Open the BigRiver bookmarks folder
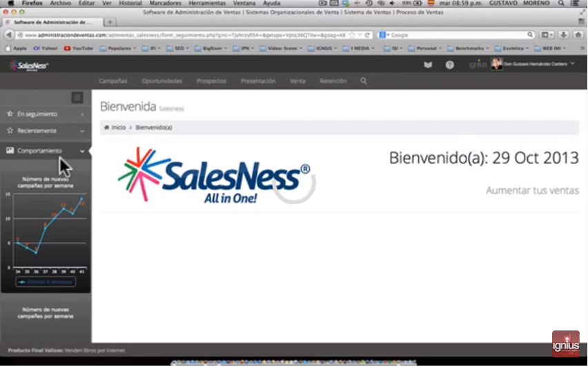Image resolution: width=588 pixels, height=367 pixels. click(x=210, y=48)
